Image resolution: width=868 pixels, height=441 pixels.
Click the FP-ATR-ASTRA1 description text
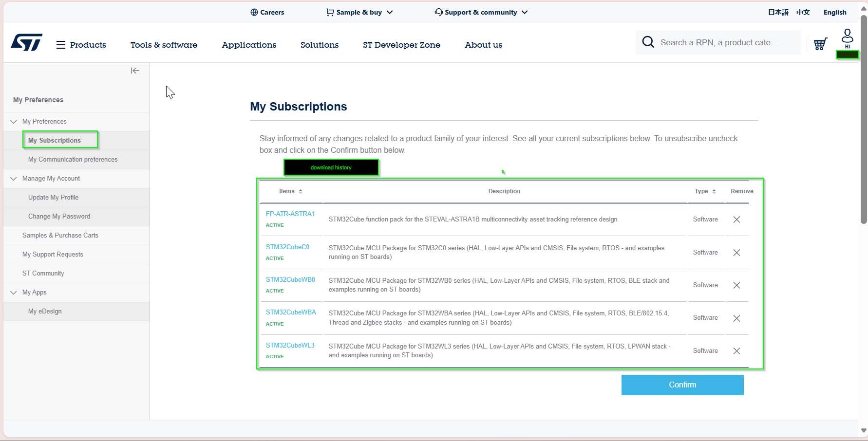coord(473,220)
